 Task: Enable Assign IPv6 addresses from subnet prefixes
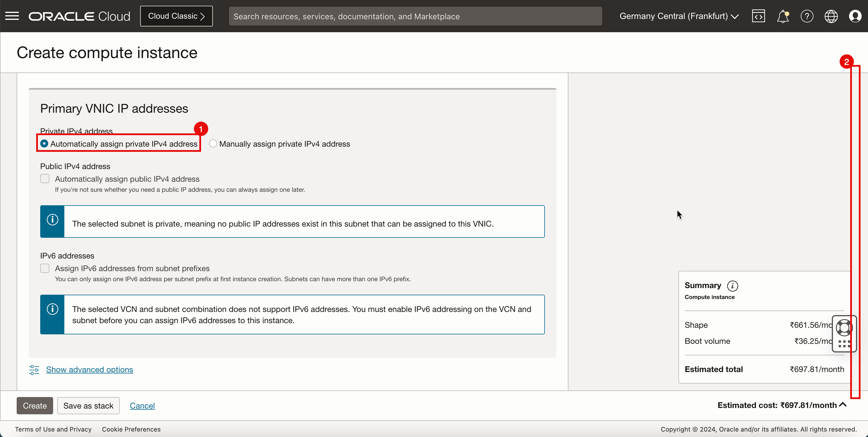point(45,268)
